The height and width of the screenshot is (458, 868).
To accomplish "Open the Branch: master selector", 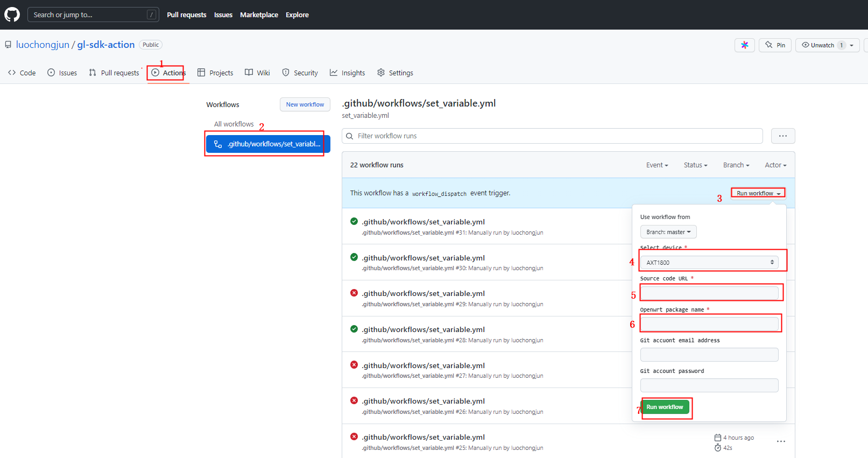I will pos(668,232).
